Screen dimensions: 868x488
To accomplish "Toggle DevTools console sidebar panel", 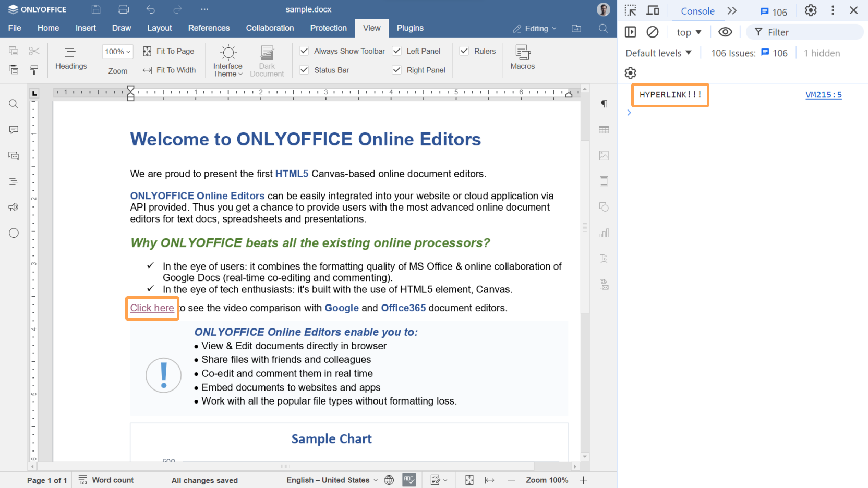I will pyautogui.click(x=630, y=32).
